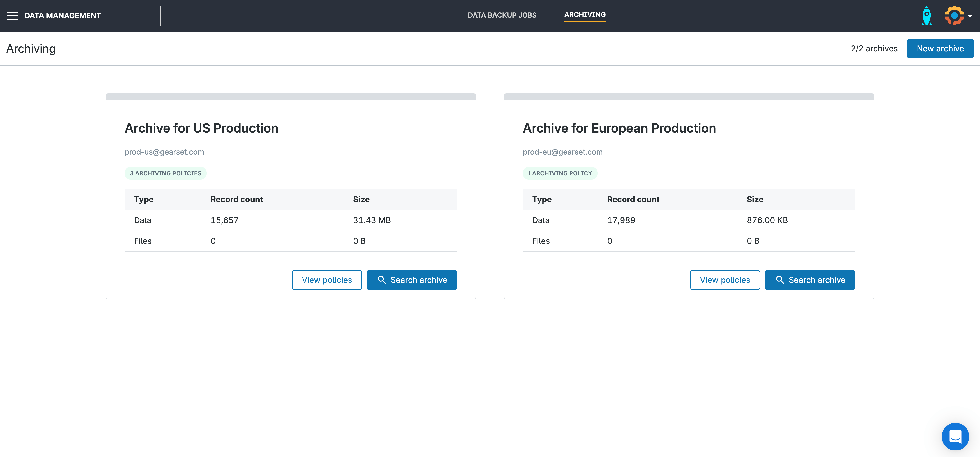Image resolution: width=980 pixels, height=457 pixels.
Task: Expand the account dropdown caret
Action: 970,16
